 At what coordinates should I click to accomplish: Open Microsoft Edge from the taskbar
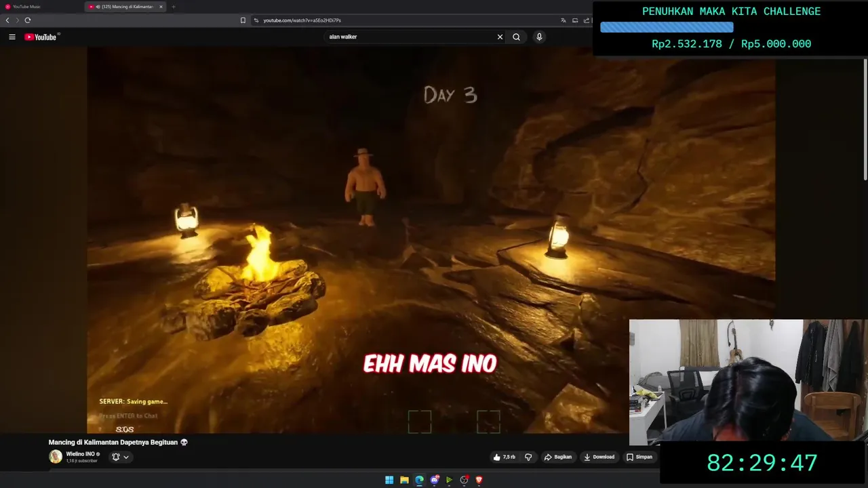pos(419,480)
